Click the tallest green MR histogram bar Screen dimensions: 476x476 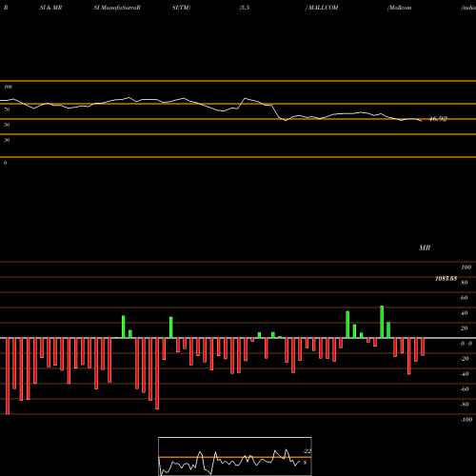click(x=382, y=322)
